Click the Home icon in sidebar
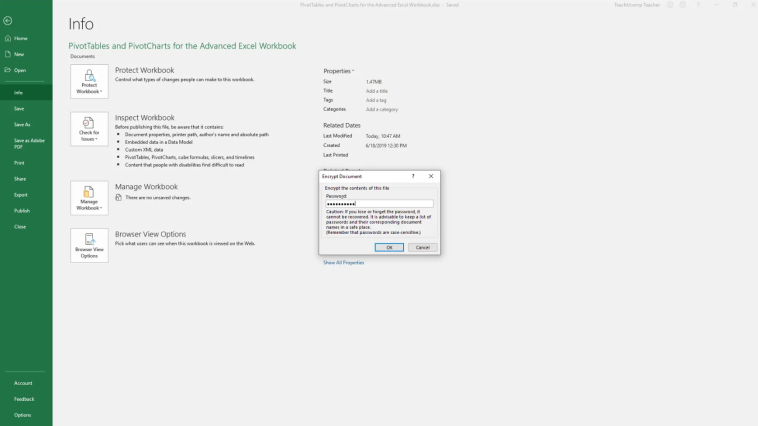Screen dimensions: 758x426 8,38
